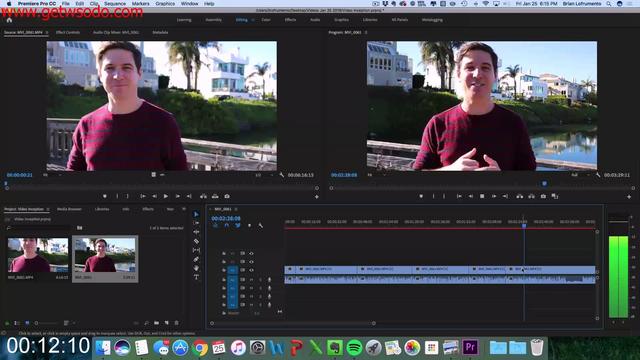Stop playback in Program monitor

[482, 196]
